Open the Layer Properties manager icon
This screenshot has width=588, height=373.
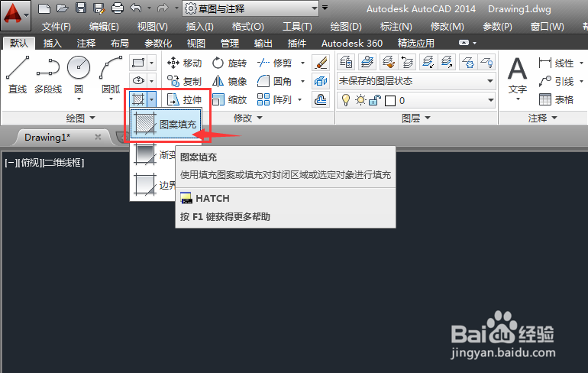pos(346,62)
